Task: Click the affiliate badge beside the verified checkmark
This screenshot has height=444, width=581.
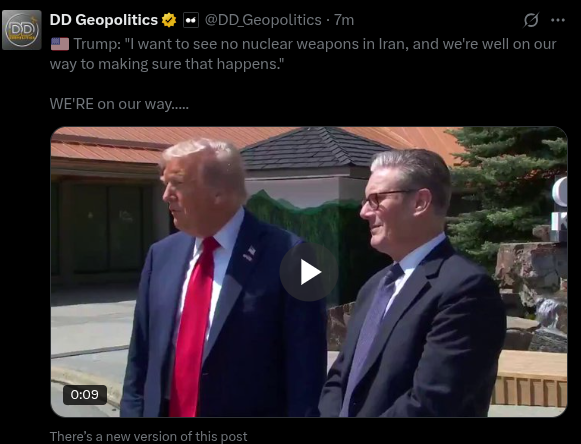Action: pyautogui.click(x=190, y=20)
